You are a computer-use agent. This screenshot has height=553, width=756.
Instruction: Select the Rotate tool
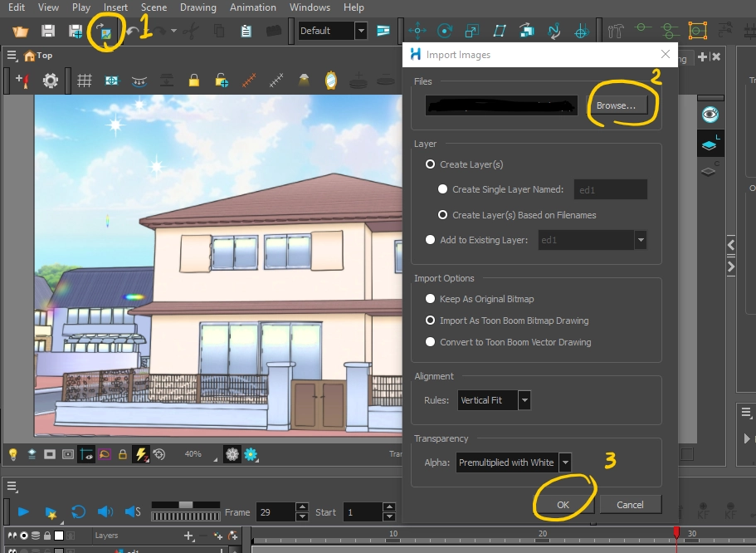point(444,32)
